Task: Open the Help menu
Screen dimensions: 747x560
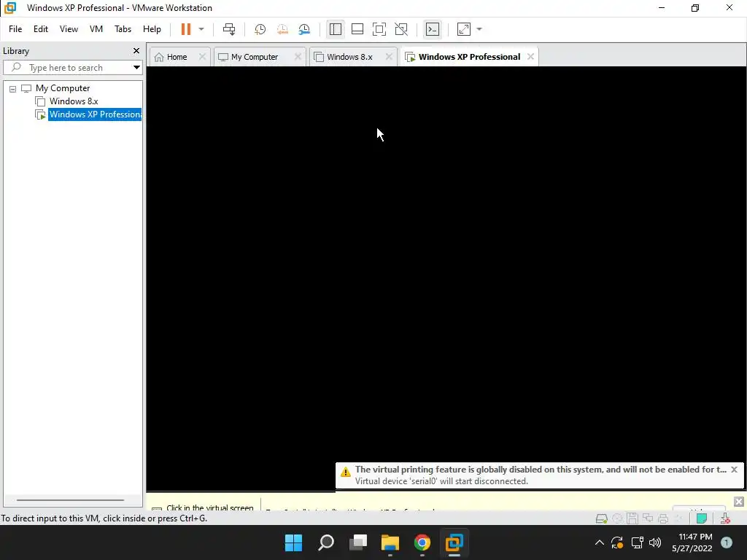Action: (x=152, y=29)
